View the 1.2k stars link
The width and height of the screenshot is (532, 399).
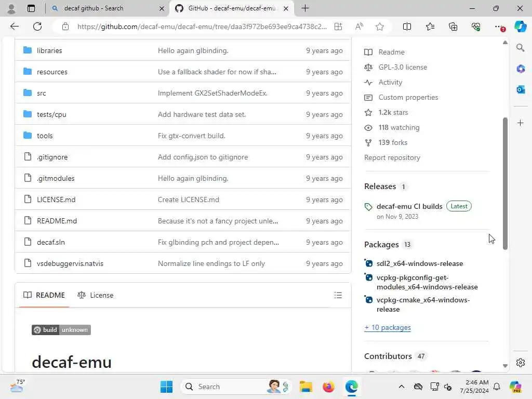coord(393,112)
